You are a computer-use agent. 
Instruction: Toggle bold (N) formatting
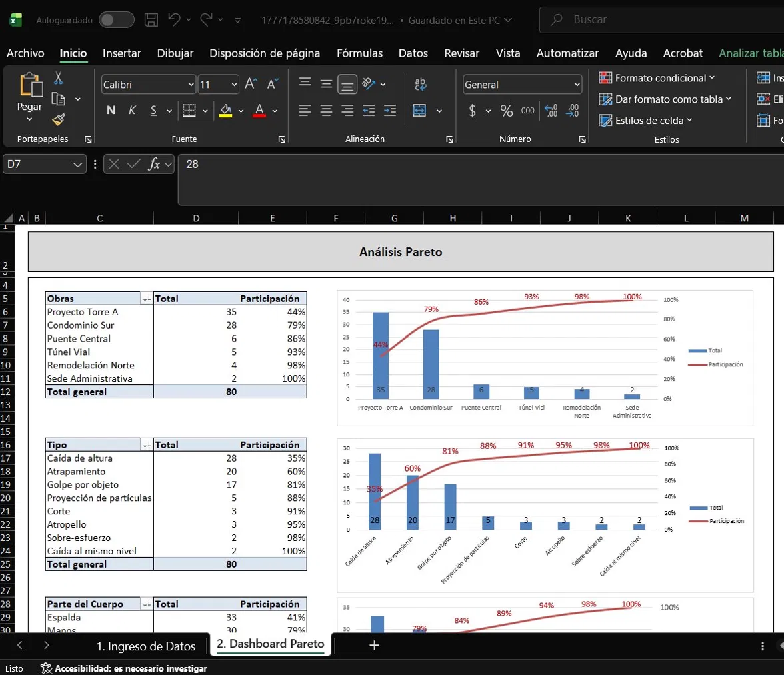111,111
